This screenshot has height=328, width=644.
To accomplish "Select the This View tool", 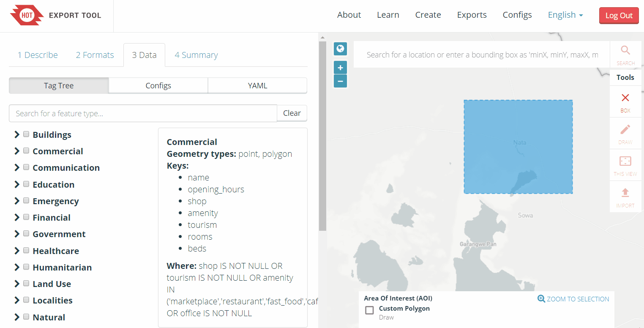I will (625, 161).
